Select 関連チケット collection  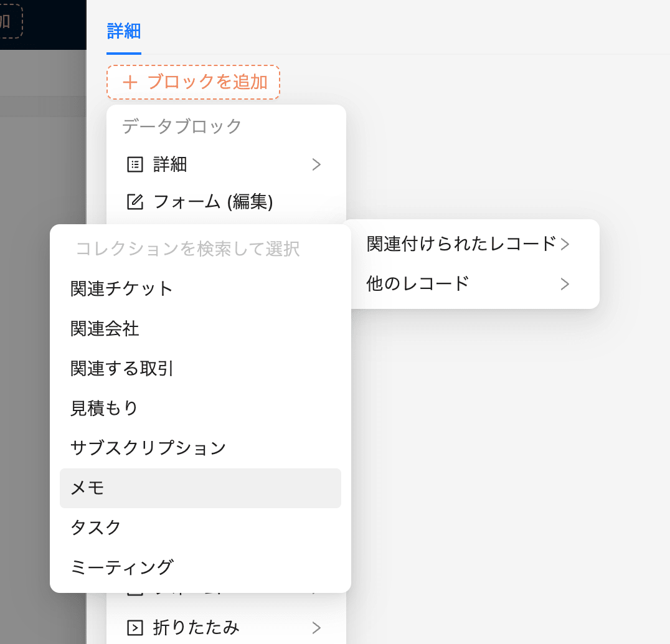200,289
